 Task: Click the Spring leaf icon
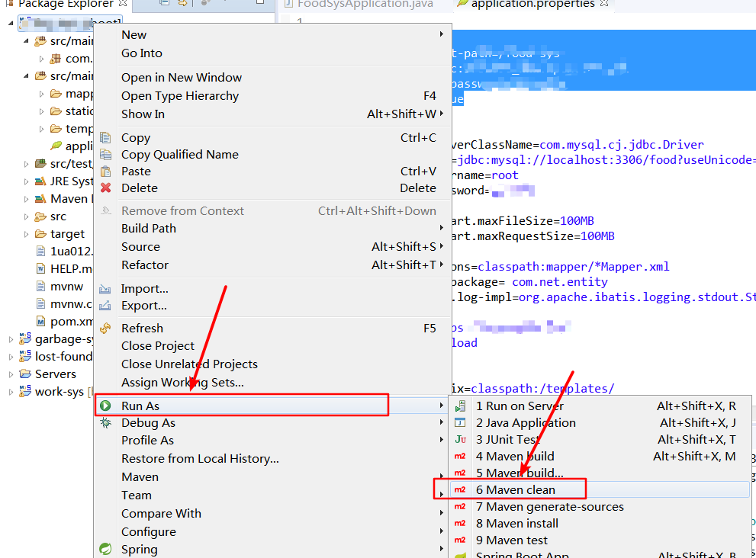point(105,549)
